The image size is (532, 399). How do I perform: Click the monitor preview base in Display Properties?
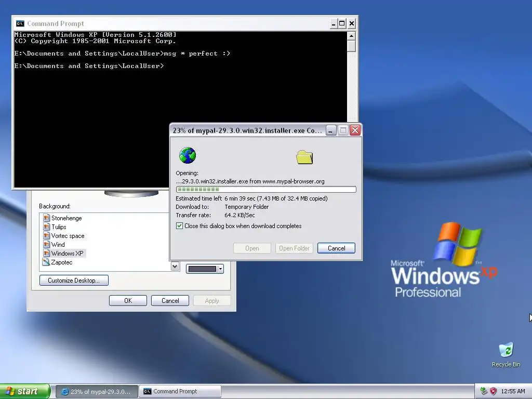click(131, 193)
